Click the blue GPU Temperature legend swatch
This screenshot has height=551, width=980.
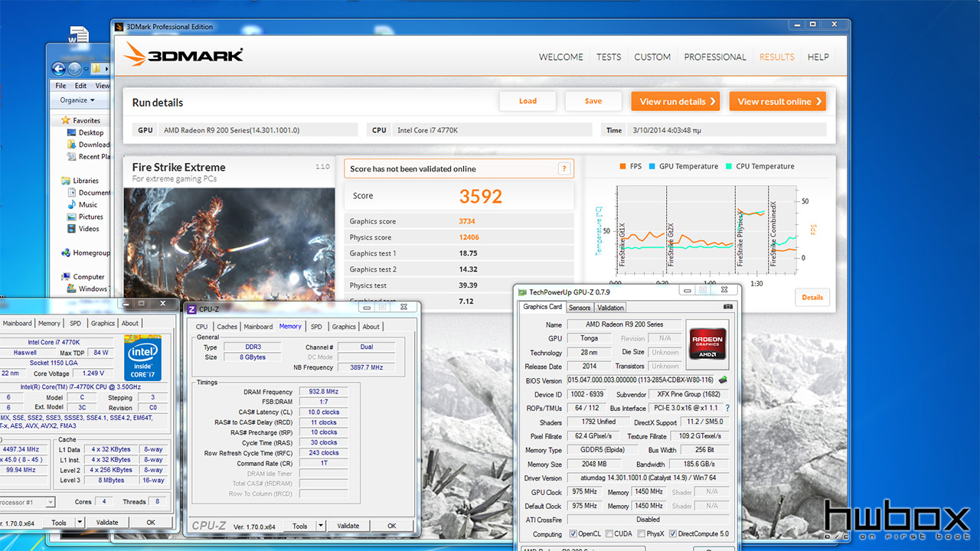[x=652, y=166]
